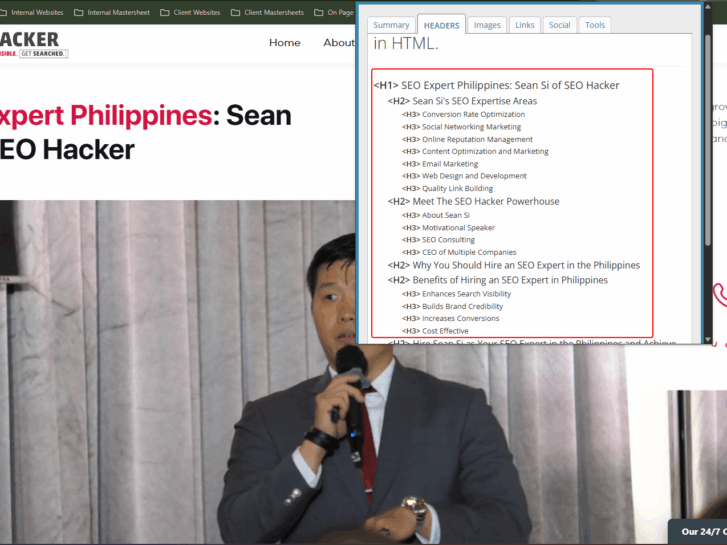Open the Client Websites bookmark folder
Viewport: 727px width, 545px height.
(190, 13)
